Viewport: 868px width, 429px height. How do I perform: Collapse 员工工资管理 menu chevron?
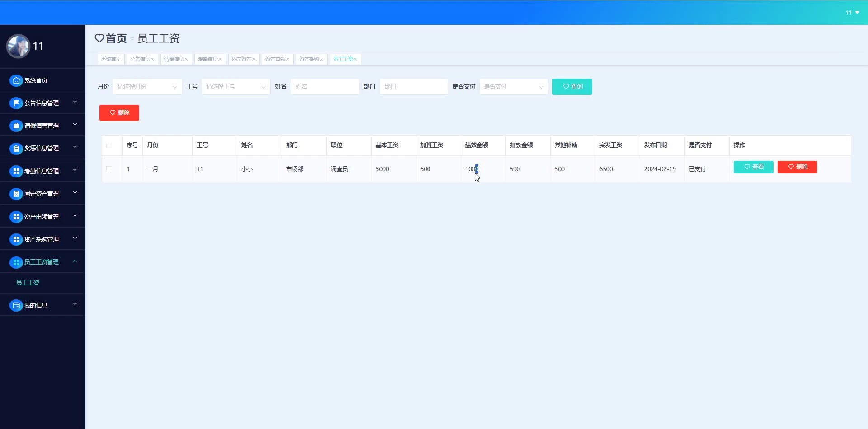[75, 261]
